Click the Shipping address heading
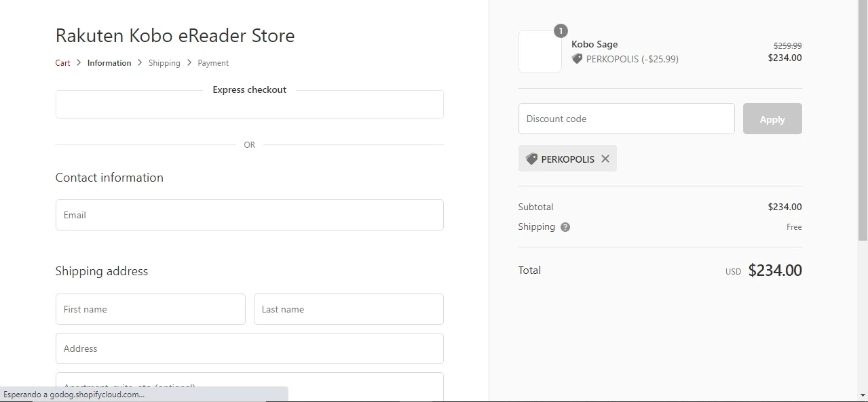 pyautogui.click(x=102, y=271)
